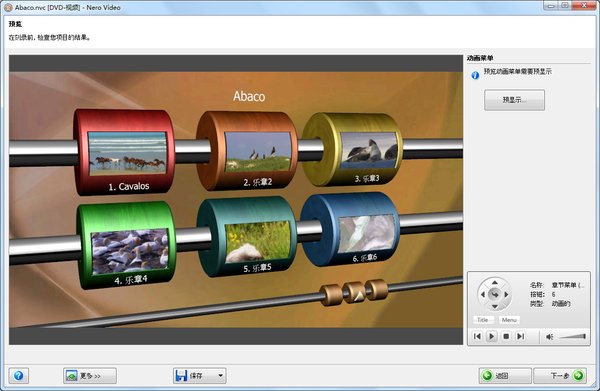Viewport: 600px width, 391px height.
Task: Click the remote's Title button
Action: click(483, 320)
